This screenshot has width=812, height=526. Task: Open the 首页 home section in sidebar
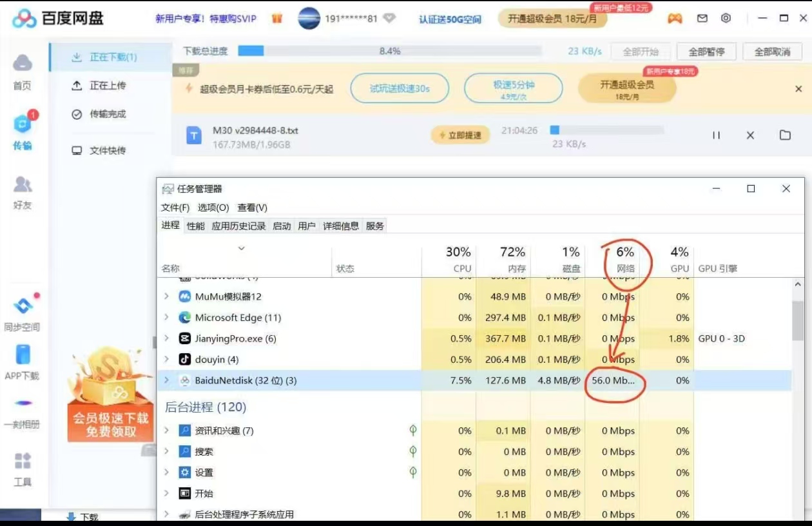pos(23,72)
